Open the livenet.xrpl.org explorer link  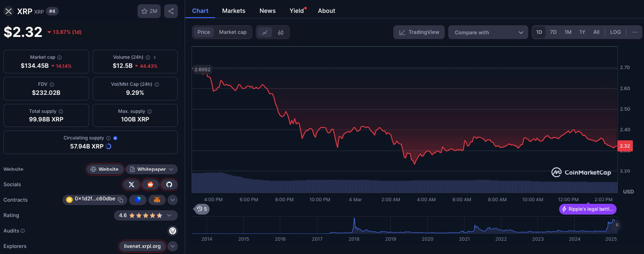tap(142, 246)
